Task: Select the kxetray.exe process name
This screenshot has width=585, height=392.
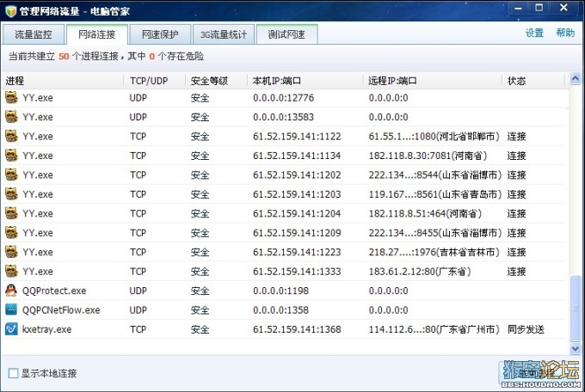Action: 46,329
